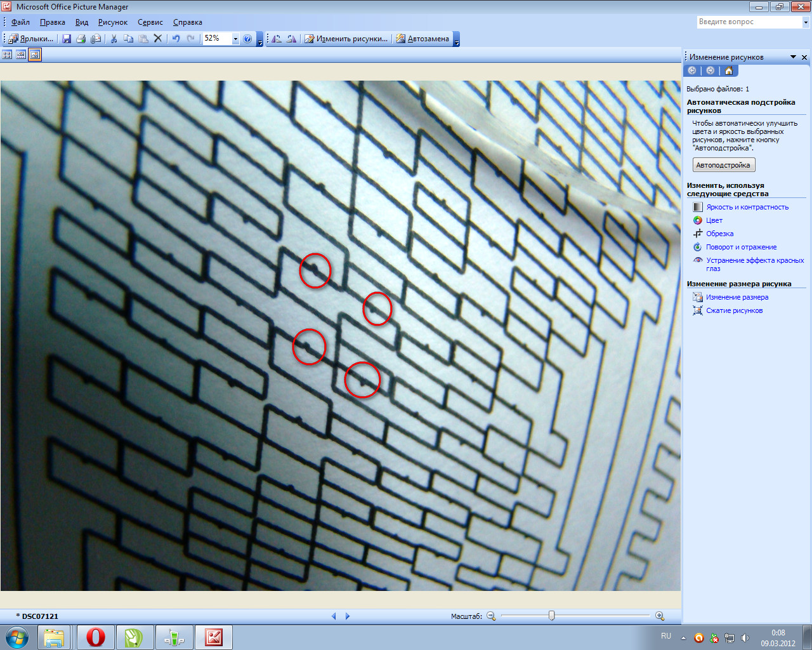Click the Copy icon in toolbar
The image size is (812, 650).
click(x=129, y=39)
